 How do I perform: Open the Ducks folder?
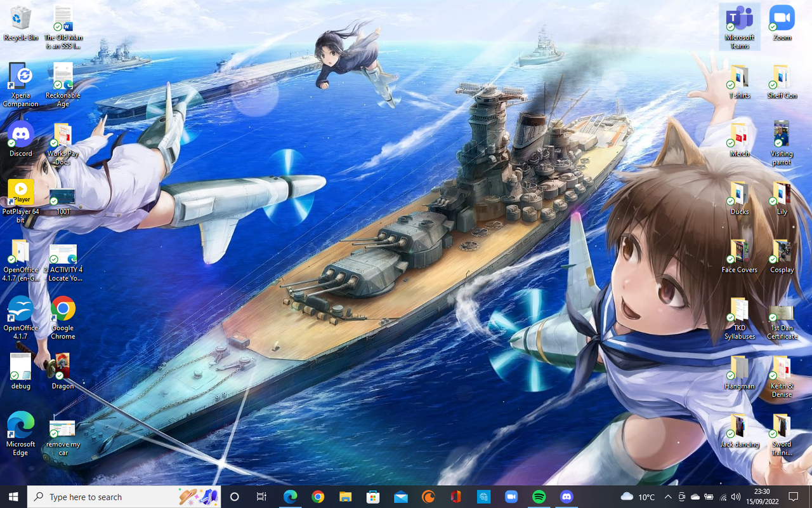[x=740, y=197]
